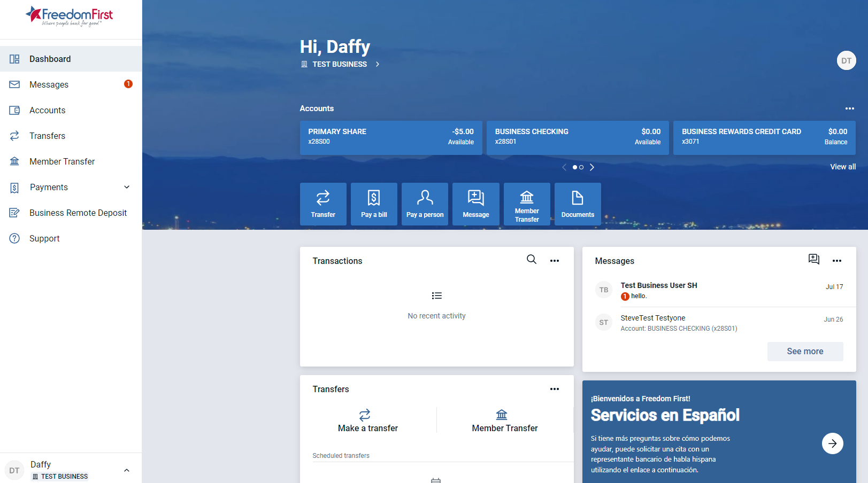
Task: Click the Documents quick action tile
Action: point(578,204)
